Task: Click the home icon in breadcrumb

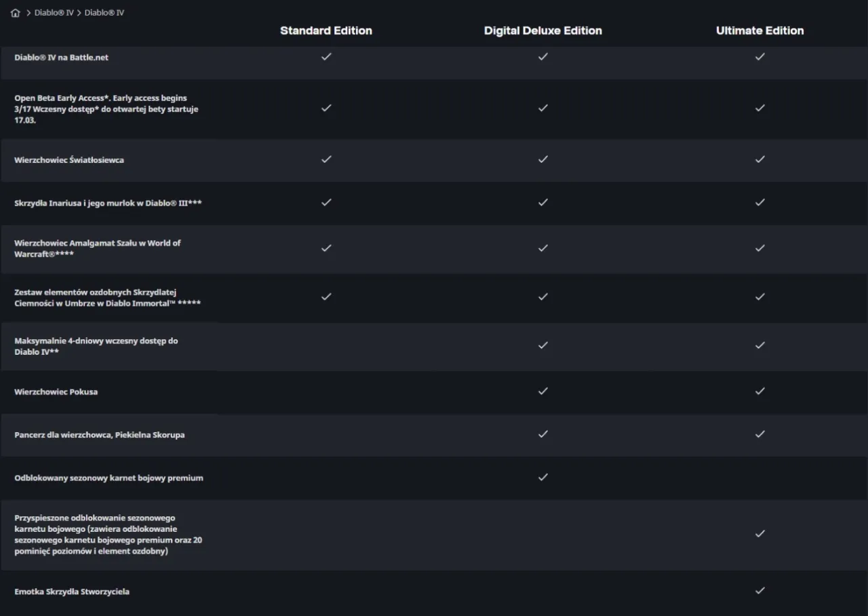Action: 15,13
